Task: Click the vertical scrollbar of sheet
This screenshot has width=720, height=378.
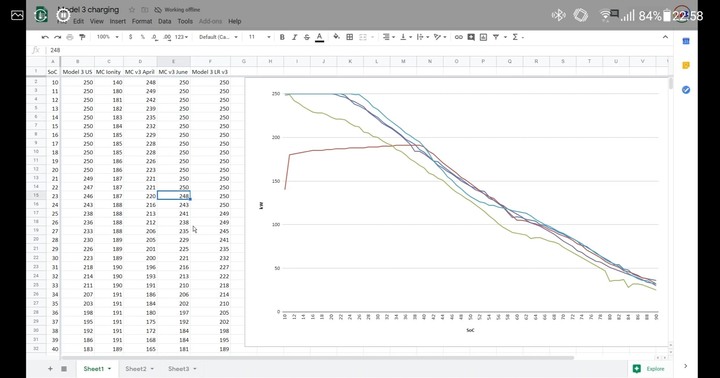Action: pyautogui.click(x=671, y=84)
